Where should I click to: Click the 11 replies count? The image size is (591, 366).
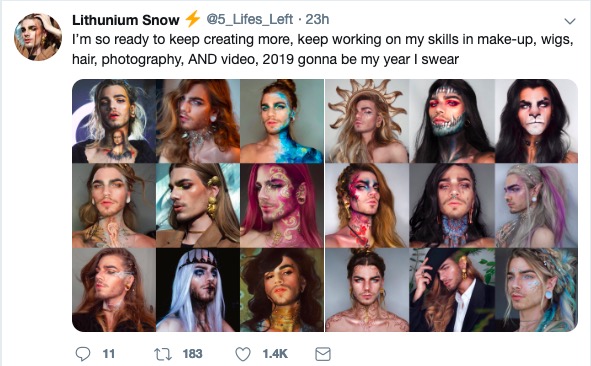109,354
